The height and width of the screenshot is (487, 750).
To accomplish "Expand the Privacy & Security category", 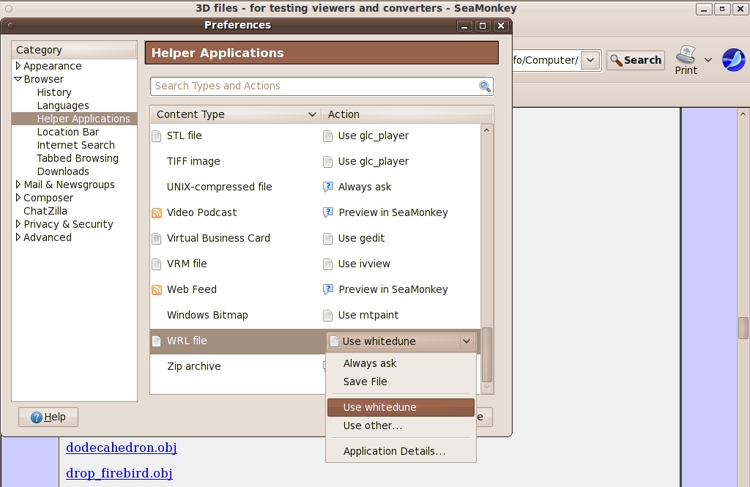I will [x=18, y=224].
